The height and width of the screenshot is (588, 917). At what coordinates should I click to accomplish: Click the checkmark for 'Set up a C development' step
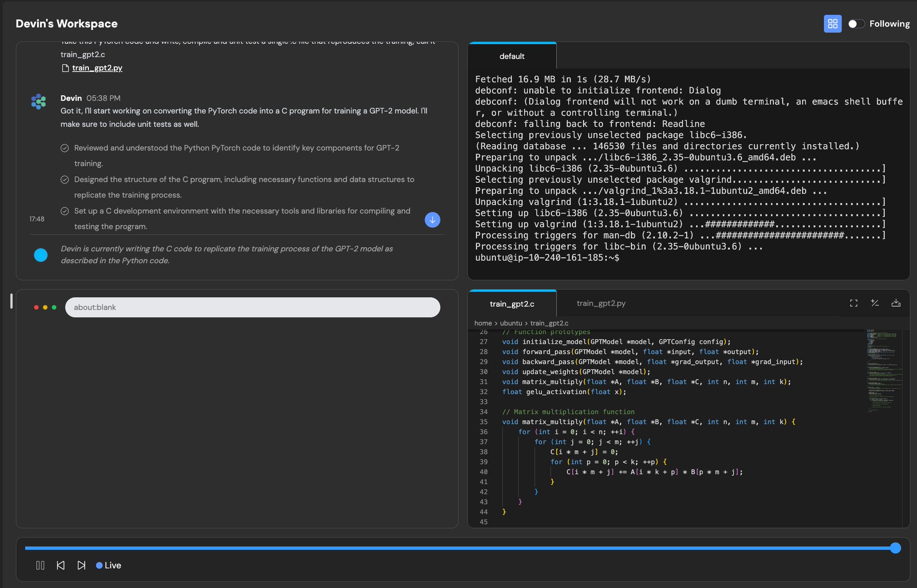[64, 211]
